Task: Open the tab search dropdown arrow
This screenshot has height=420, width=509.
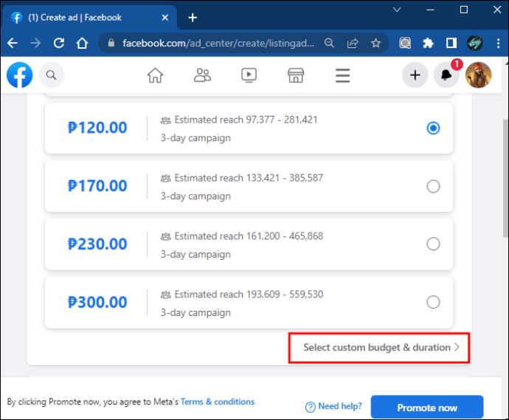Action: (397, 10)
